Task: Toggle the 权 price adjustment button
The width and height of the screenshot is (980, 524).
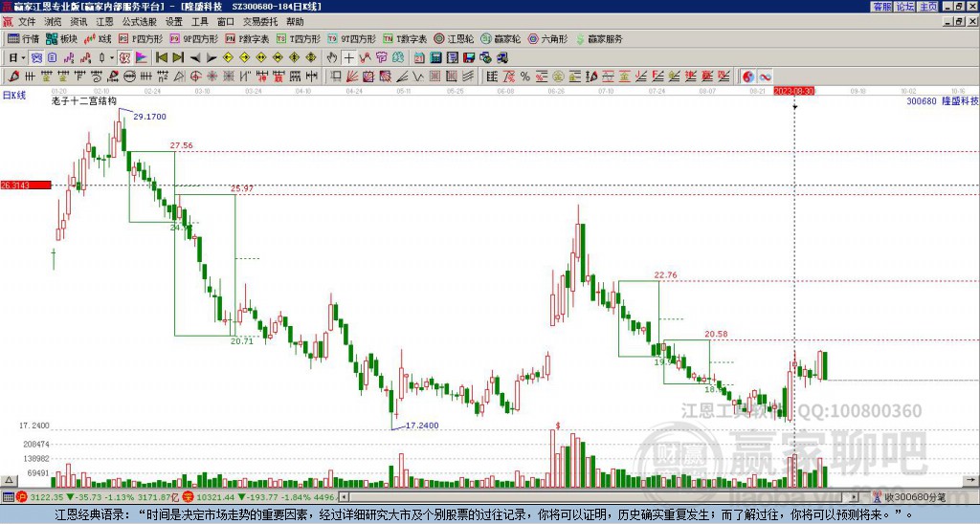Action: pos(124,58)
